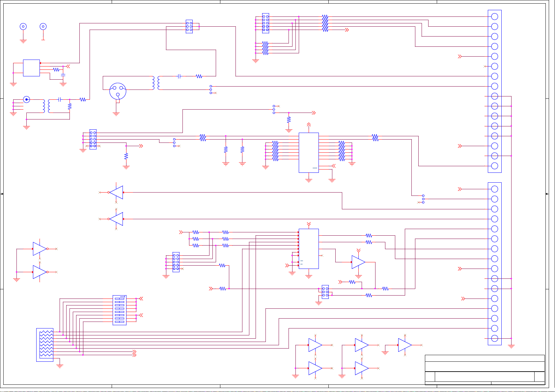The width and height of the screenshot is (555, 392).
Task: Select the upper inverting buffer facing left
Action: (116, 192)
